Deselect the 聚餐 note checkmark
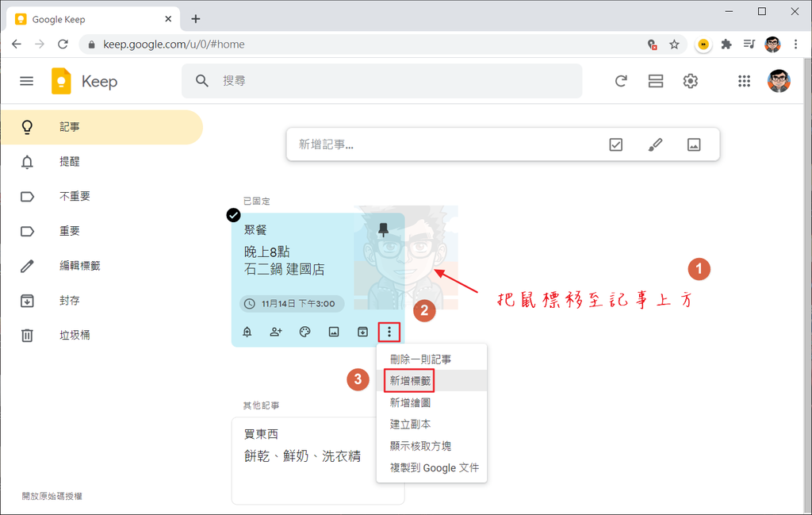 (x=234, y=215)
